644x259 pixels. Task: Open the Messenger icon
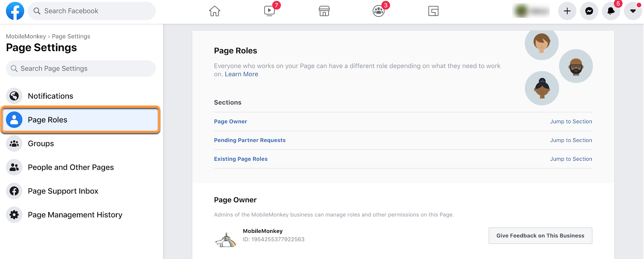589,11
